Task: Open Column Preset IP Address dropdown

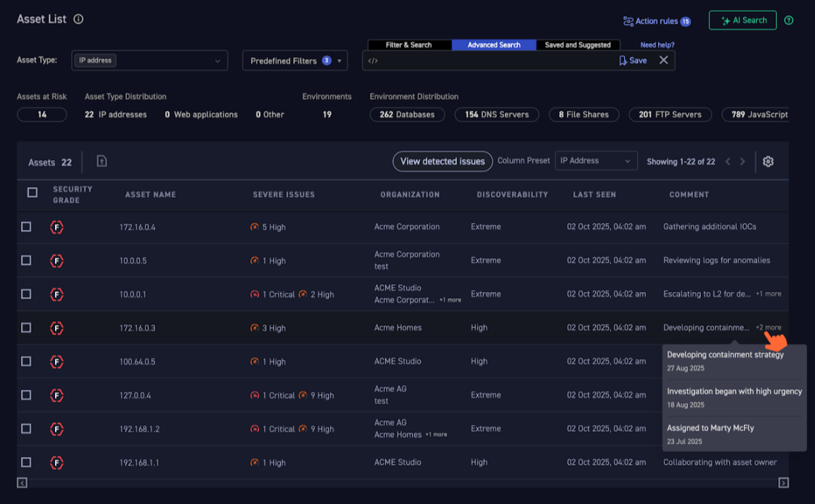Action: click(x=596, y=161)
